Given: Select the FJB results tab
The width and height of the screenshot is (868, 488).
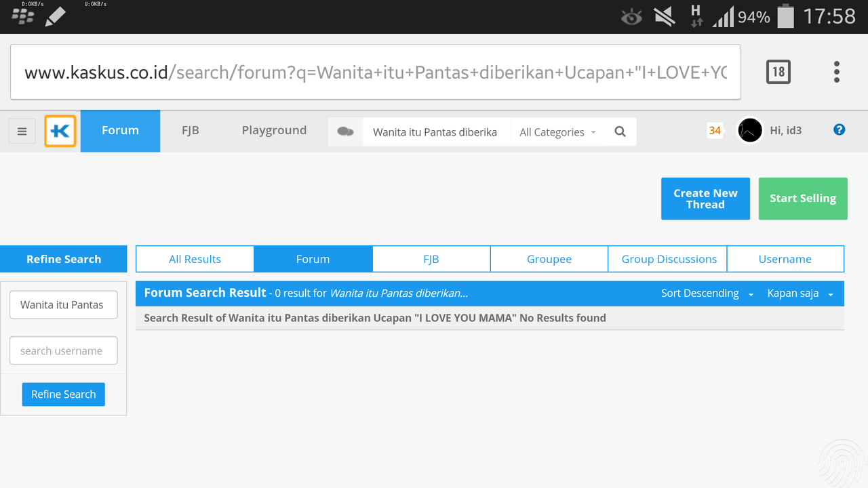Looking at the screenshot, I should tap(431, 259).
